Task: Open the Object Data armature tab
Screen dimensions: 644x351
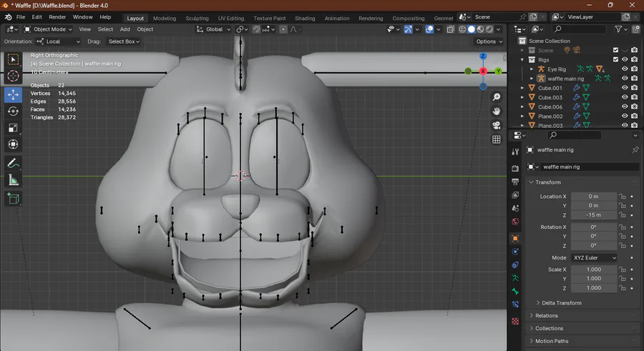Action: click(x=515, y=278)
